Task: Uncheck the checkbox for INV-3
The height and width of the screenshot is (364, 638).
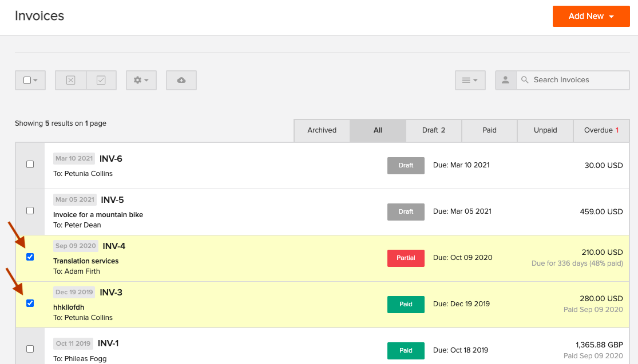Action: (x=30, y=303)
